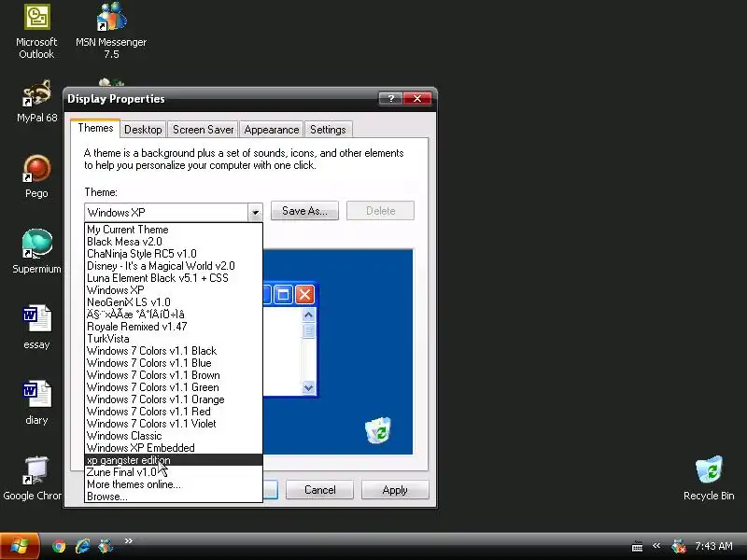The height and width of the screenshot is (560, 747).
Task: Collapse the Theme dropdown arrow
Action: click(x=255, y=213)
